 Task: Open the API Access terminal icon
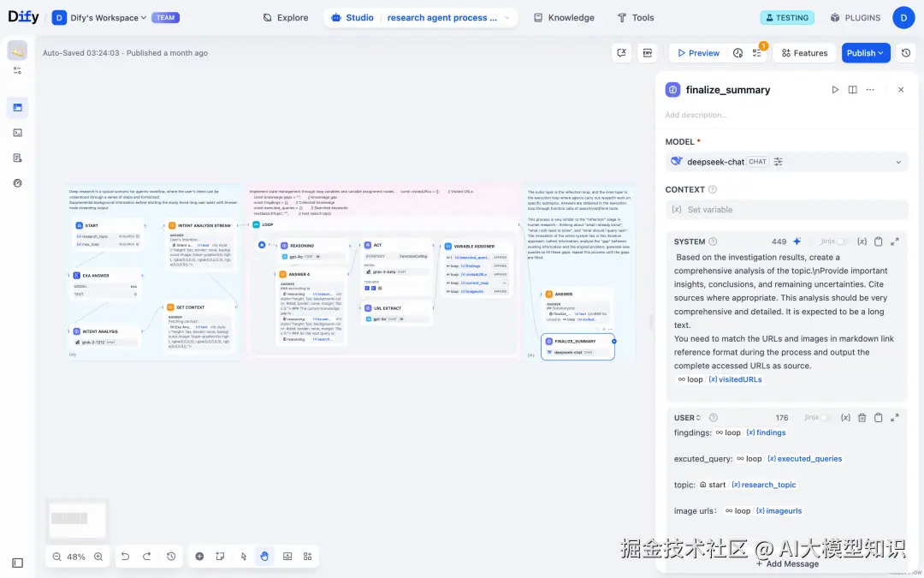tap(18, 133)
